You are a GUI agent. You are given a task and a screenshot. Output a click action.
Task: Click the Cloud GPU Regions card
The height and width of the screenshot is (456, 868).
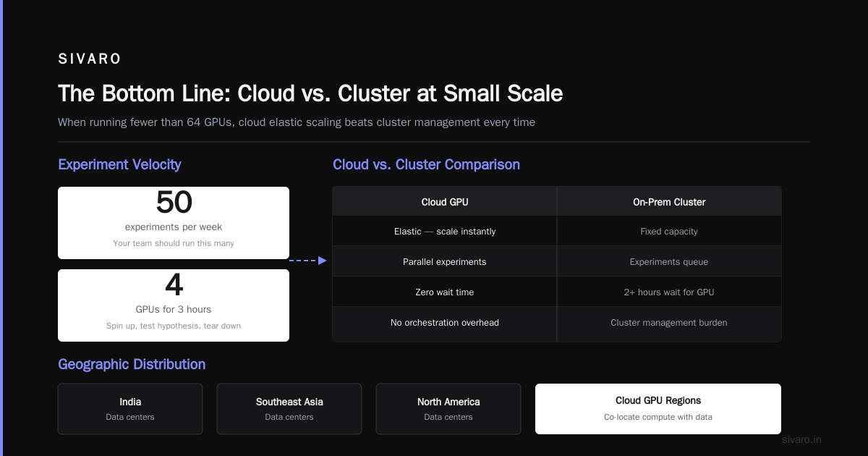(x=658, y=409)
